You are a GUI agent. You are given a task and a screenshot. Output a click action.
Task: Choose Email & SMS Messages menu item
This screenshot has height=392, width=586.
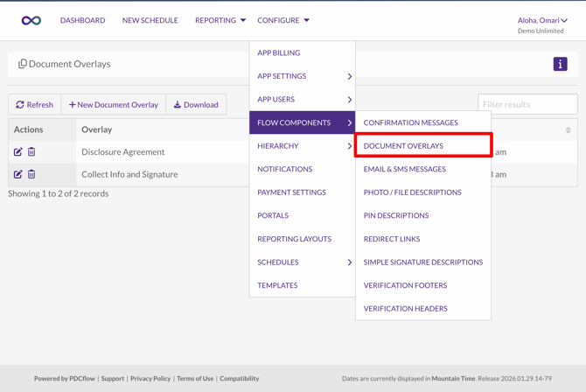pyautogui.click(x=404, y=169)
